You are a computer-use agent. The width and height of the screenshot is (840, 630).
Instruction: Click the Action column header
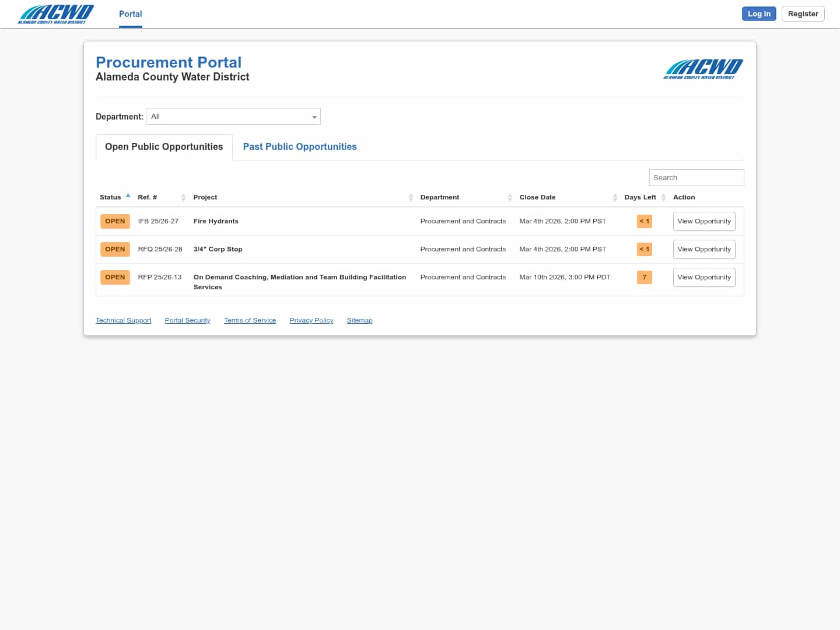tap(684, 197)
